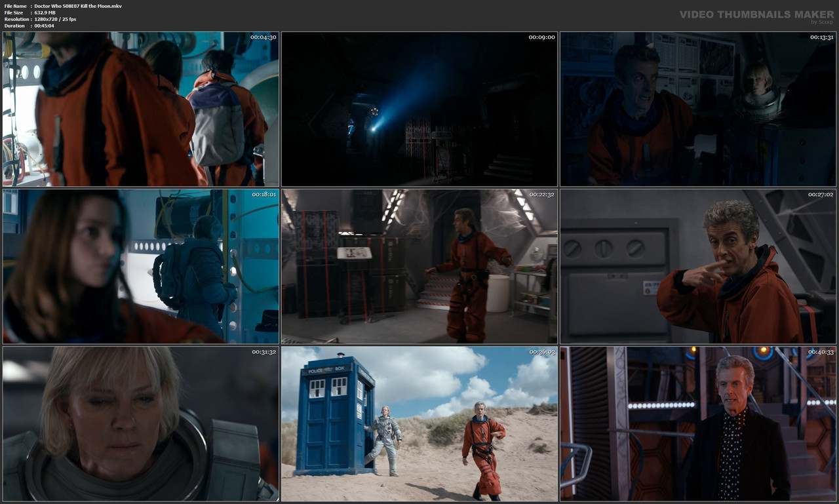Open the Doctor pointing frame at 00:27:02

697,266
